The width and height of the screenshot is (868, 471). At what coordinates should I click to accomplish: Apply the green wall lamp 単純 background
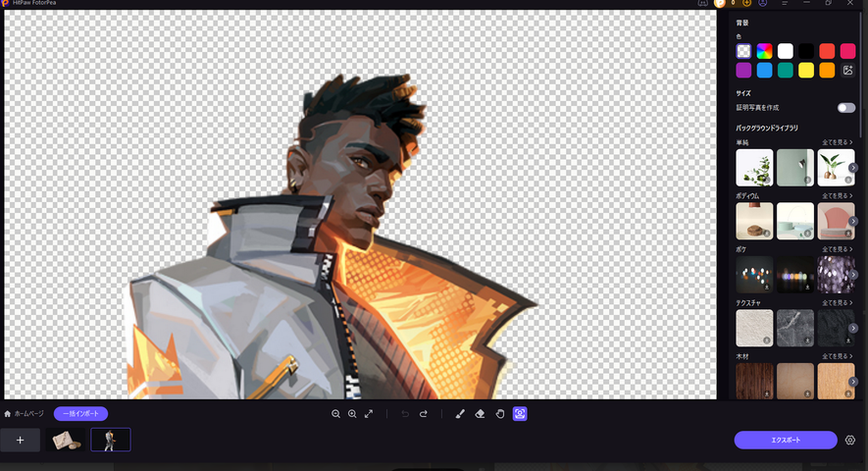(x=795, y=168)
